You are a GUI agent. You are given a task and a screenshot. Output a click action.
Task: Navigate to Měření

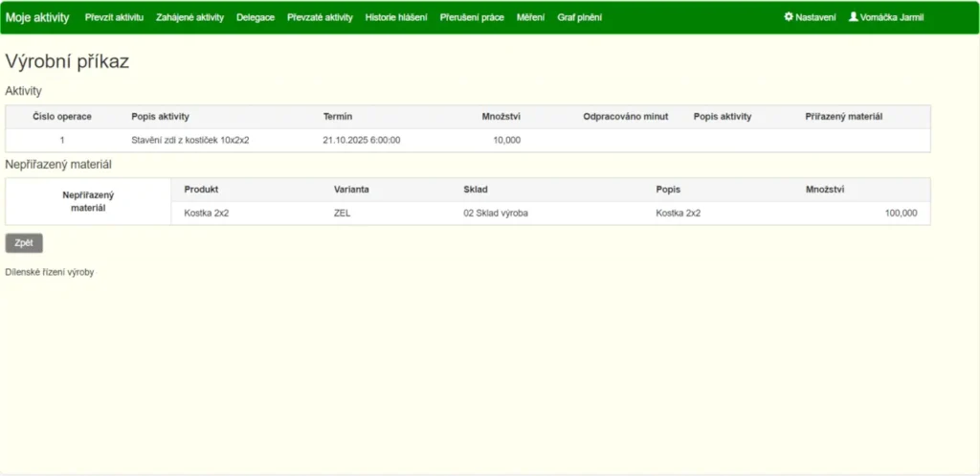(x=530, y=17)
